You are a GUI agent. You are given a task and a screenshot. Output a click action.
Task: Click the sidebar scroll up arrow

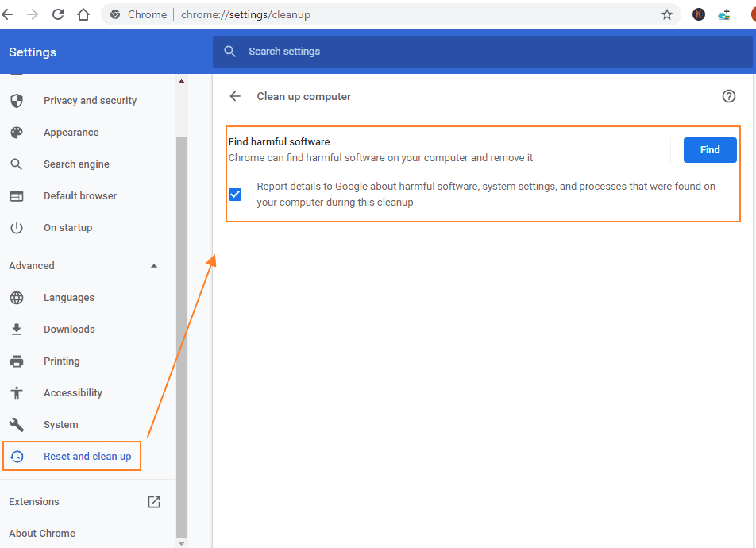[x=181, y=81]
